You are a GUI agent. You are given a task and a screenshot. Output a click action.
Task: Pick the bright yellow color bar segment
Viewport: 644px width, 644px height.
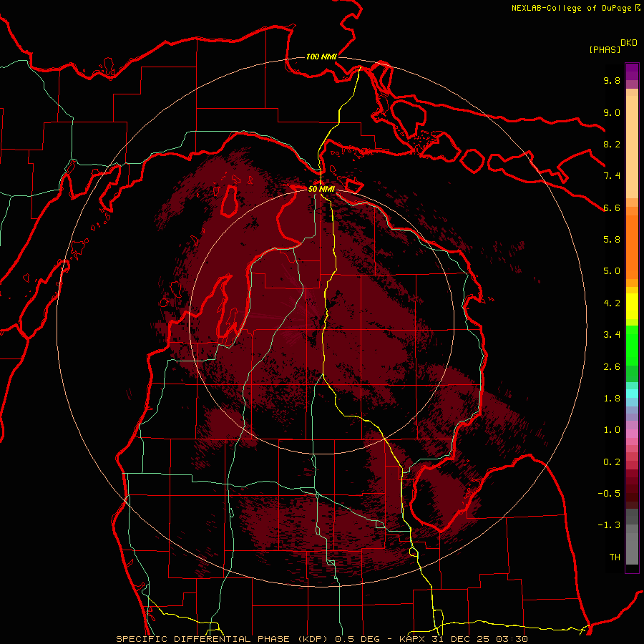tap(632, 306)
